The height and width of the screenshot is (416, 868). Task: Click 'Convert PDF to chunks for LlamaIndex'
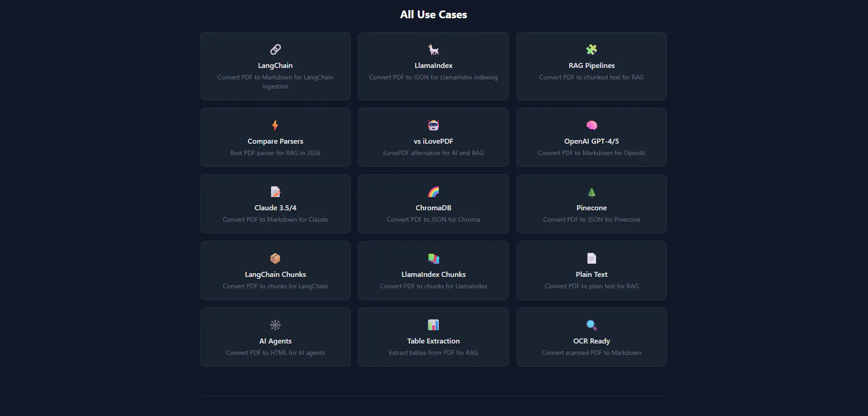[x=433, y=286]
